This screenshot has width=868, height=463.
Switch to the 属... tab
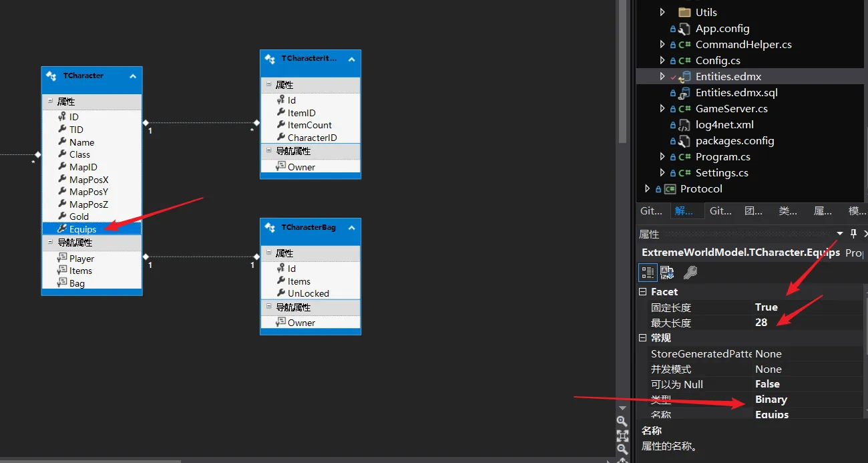[823, 210]
